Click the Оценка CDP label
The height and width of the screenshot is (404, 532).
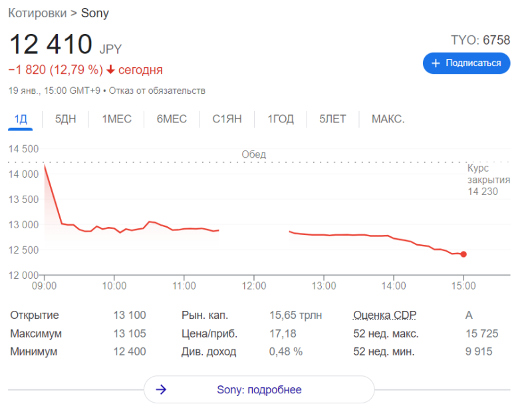pos(385,315)
